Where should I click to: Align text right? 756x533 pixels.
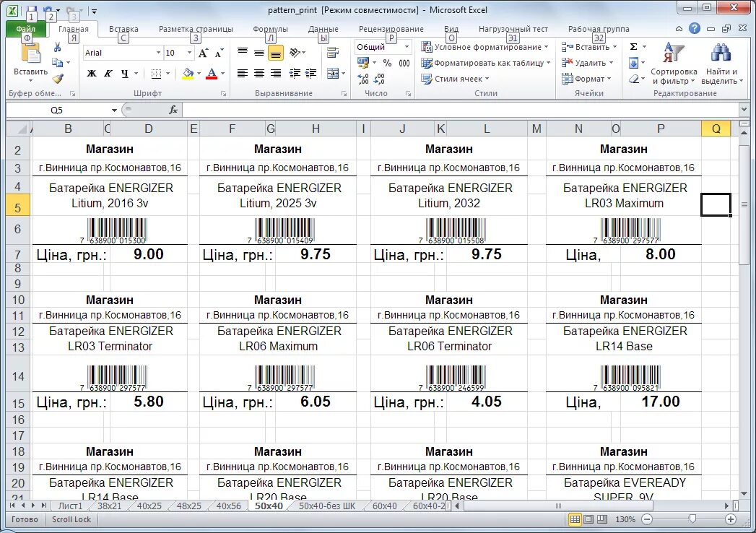tap(276, 74)
